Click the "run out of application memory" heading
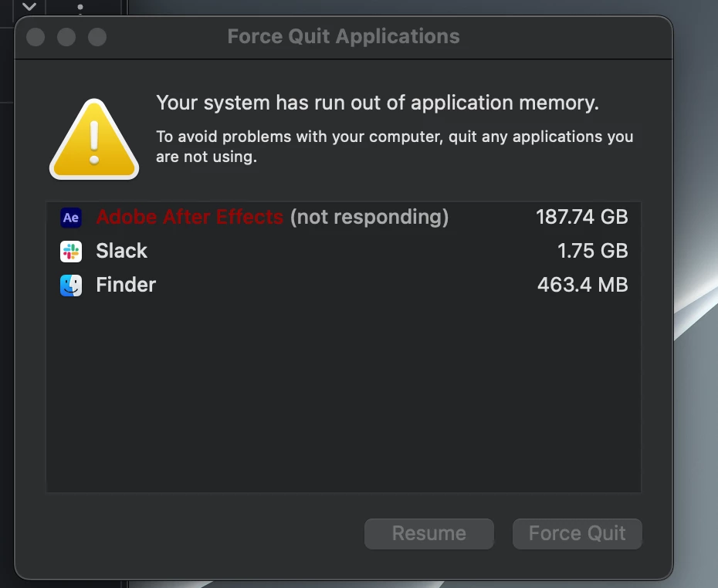718x588 pixels. click(377, 103)
